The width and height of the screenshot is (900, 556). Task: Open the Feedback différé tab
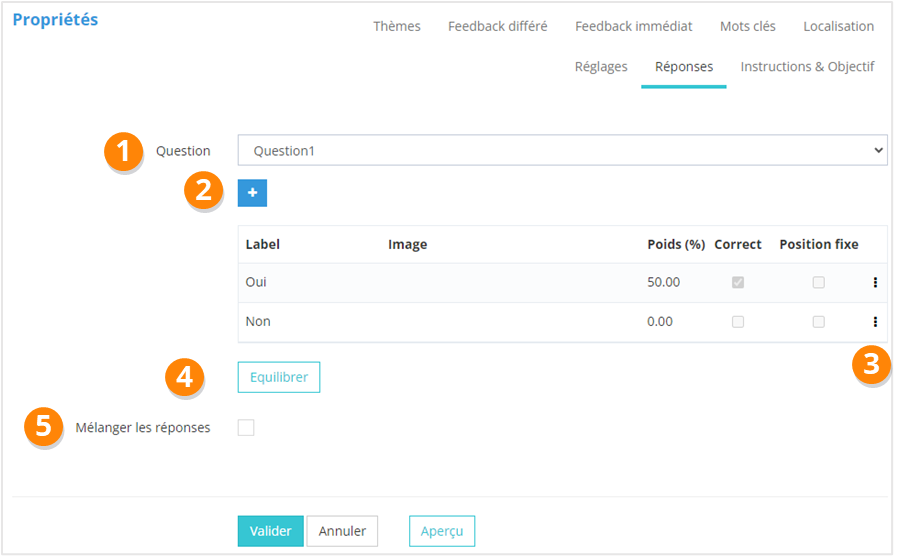(498, 26)
